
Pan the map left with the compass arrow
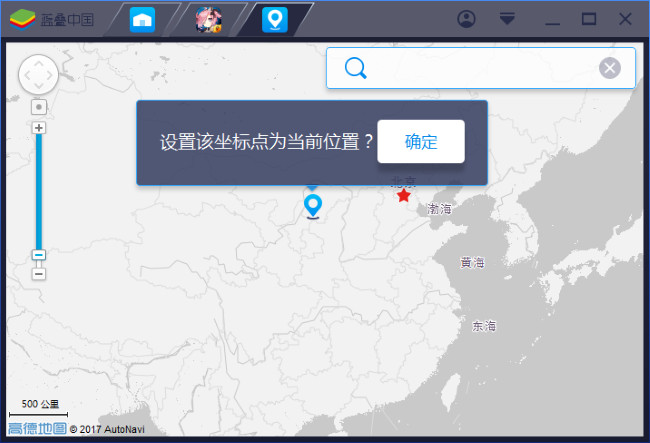click(x=26, y=75)
